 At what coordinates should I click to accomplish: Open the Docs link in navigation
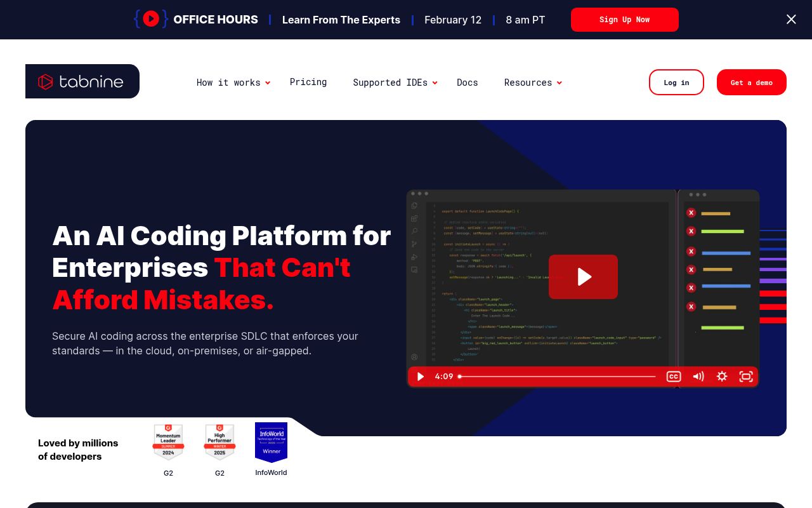tap(468, 83)
